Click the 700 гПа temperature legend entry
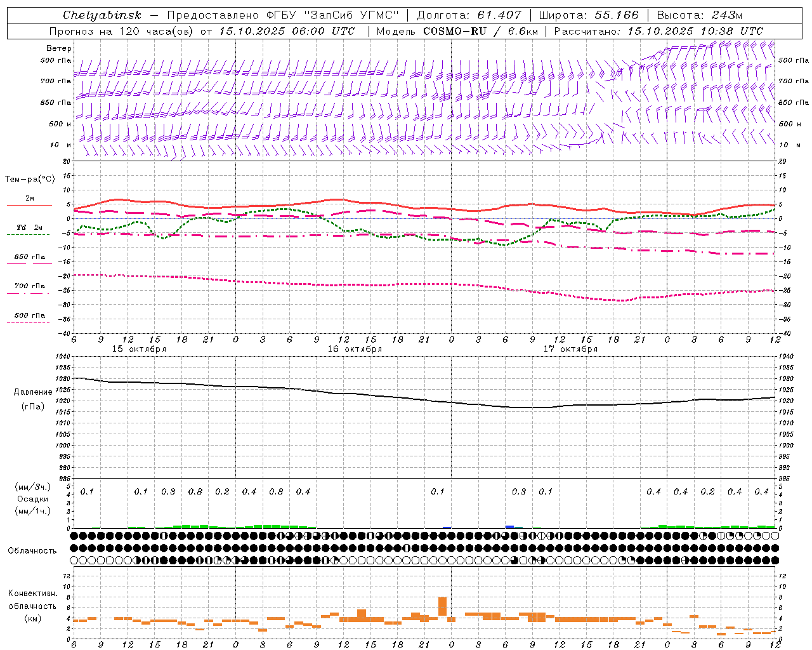This screenshot has width=812, height=650. click(x=30, y=286)
